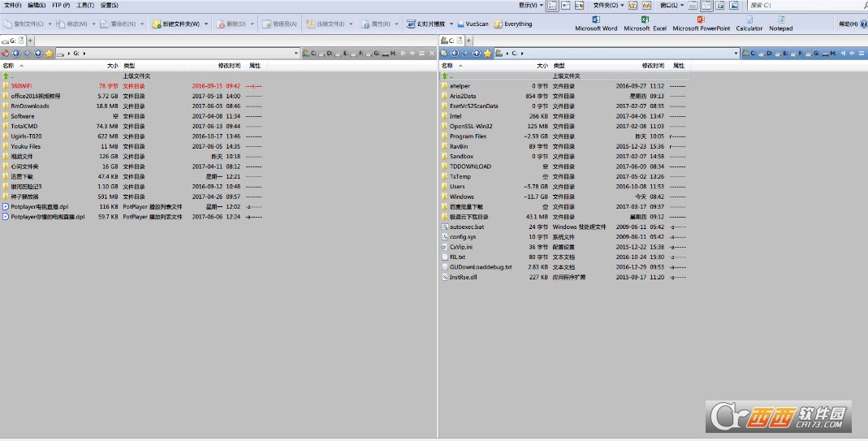Open FTP (P) menu
This screenshot has width=868, height=441.
[x=61, y=5]
